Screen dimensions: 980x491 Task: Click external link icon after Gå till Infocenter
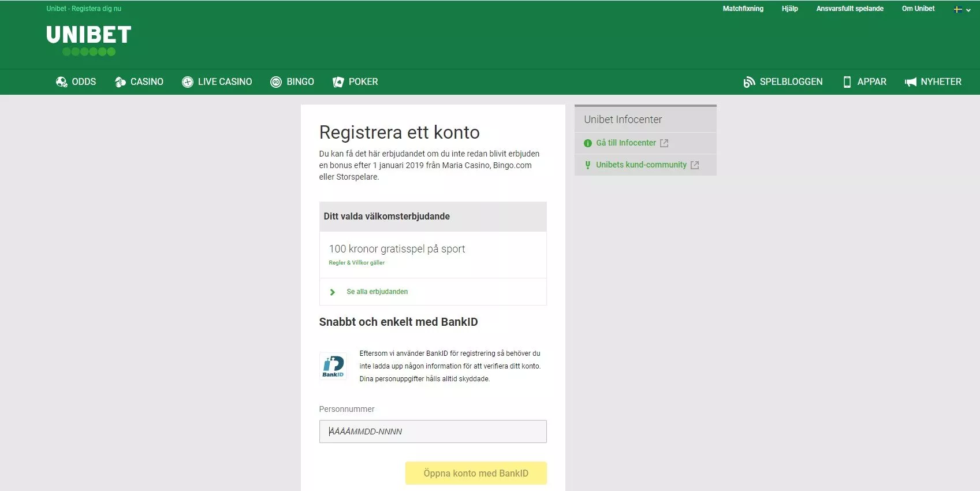click(x=664, y=143)
